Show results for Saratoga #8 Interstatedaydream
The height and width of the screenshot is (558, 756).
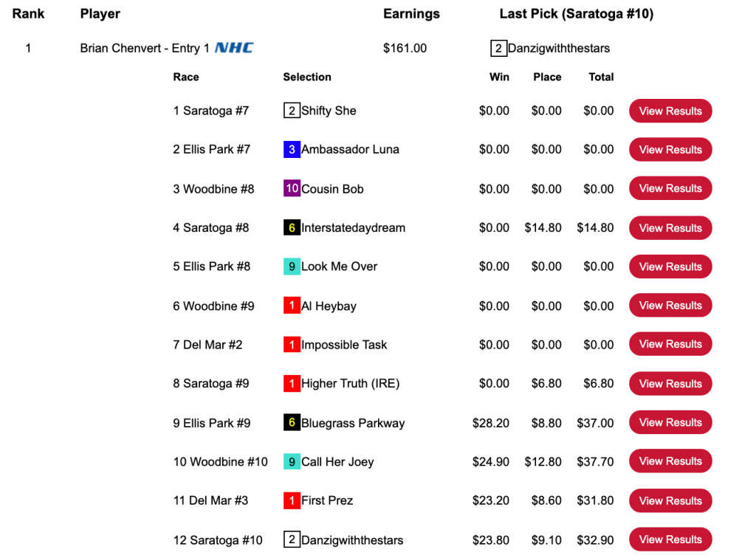coord(670,228)
